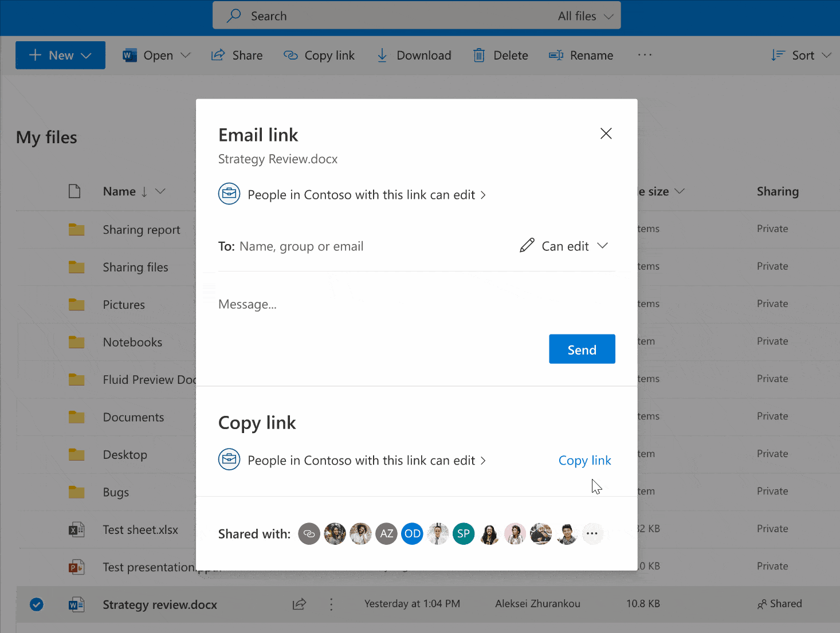Screen dimensions: 840x633
Task: Click the Copy link toolbar icon
Action: pyautogui.click(x=290, y=55)
